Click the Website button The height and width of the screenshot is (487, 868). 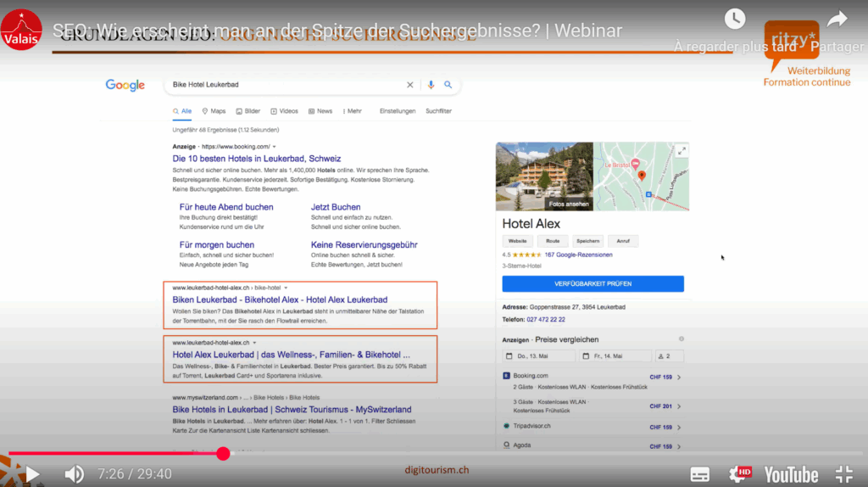pos(518,241)
